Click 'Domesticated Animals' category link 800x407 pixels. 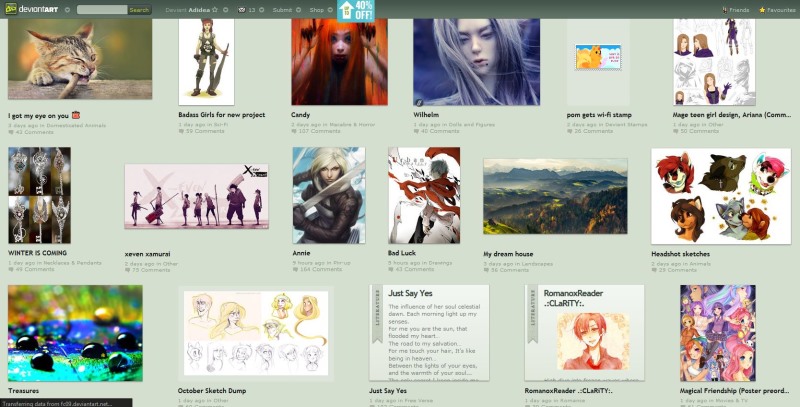[x=76, y=125]
